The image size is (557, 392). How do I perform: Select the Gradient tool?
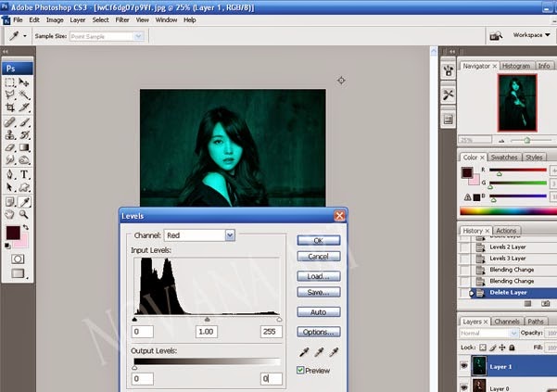pos(24,147)
